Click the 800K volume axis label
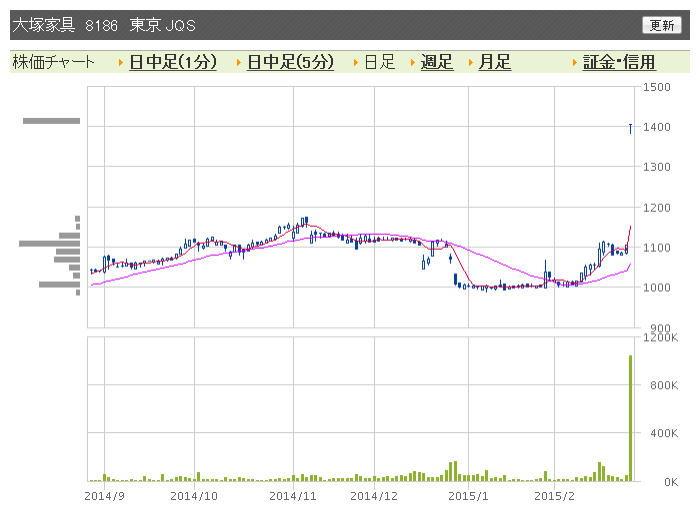 tap(664, 385)
